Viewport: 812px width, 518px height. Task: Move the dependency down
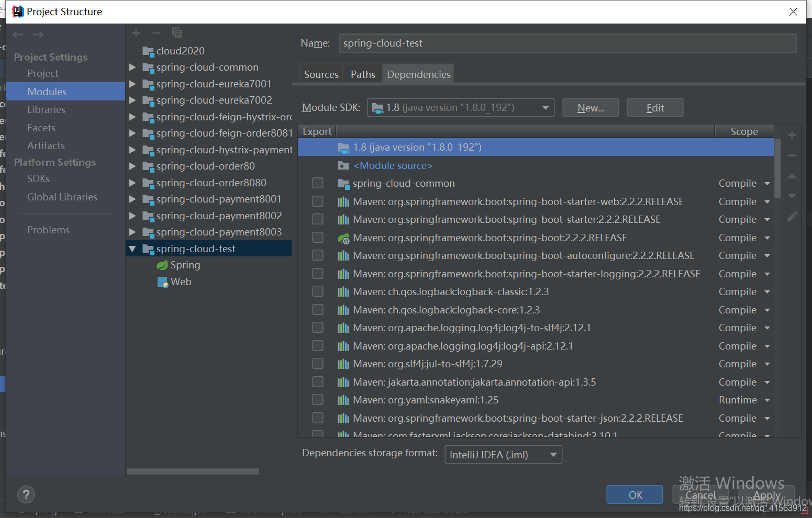pos(792,196)
